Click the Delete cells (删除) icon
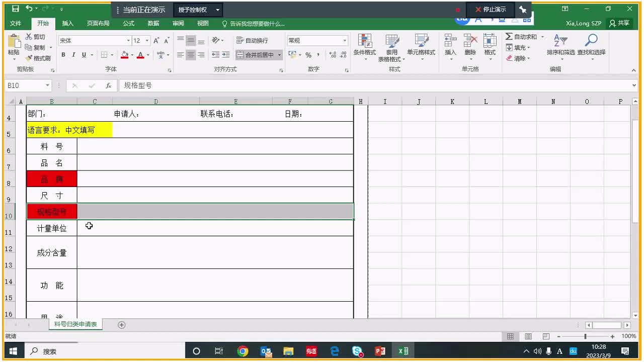This screenshot has height=362, width=644. [x=470, y=41]
